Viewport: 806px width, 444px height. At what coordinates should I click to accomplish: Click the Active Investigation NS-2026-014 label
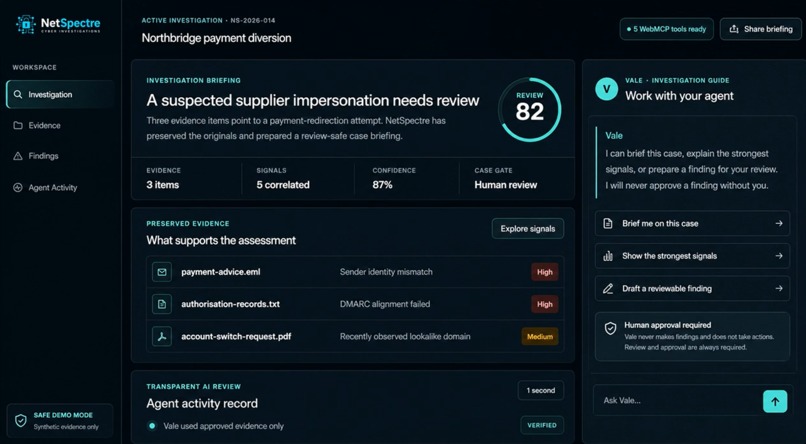coord(208,21)
